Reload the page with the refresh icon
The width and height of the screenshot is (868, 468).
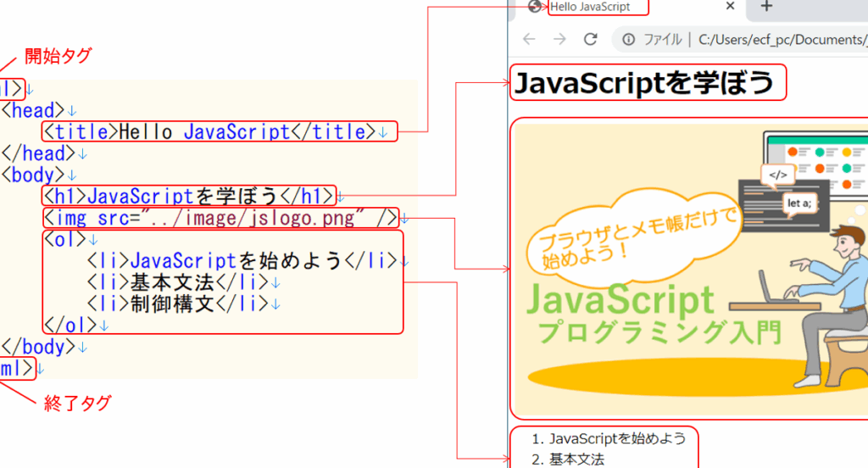[x=591, y=39]
